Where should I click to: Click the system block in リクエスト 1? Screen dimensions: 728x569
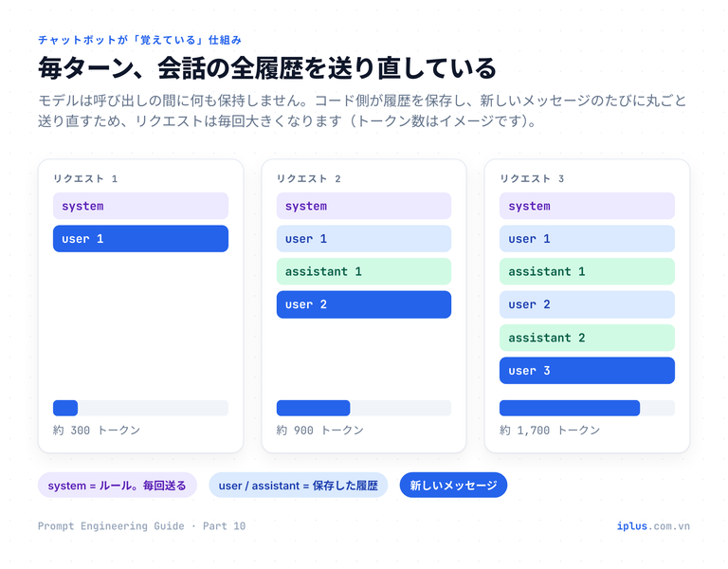point(140,206)
